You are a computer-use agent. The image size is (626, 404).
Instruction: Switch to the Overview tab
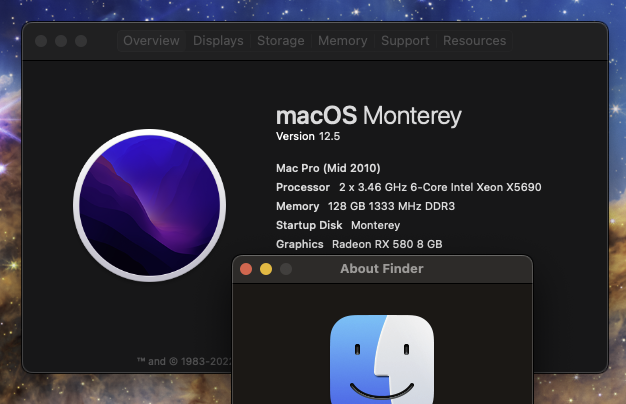151,41
